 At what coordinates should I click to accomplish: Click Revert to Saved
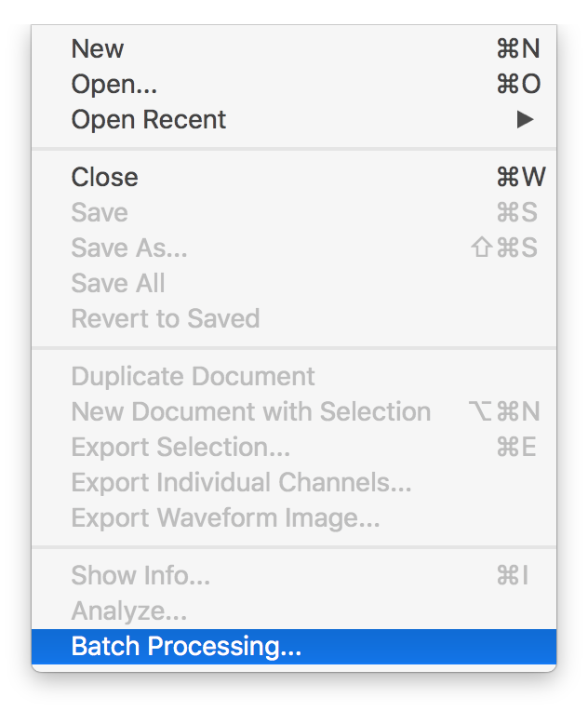(165, 319)
